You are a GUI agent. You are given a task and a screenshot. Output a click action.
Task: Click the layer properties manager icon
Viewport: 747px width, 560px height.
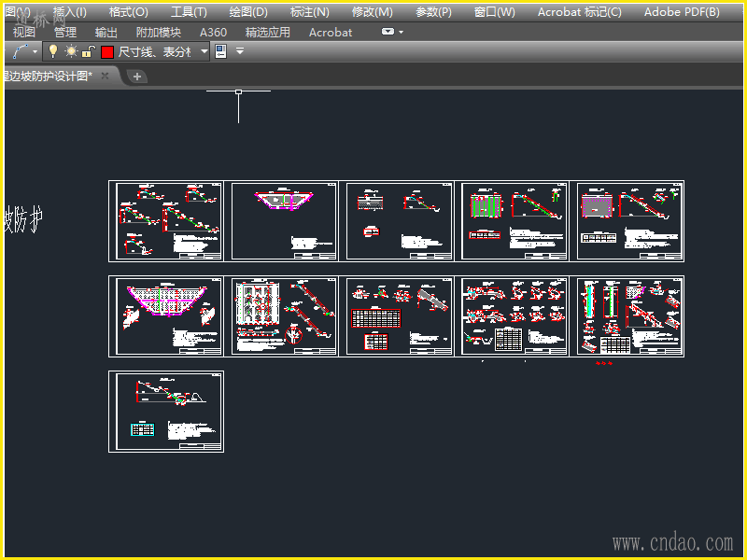(221, 52)
